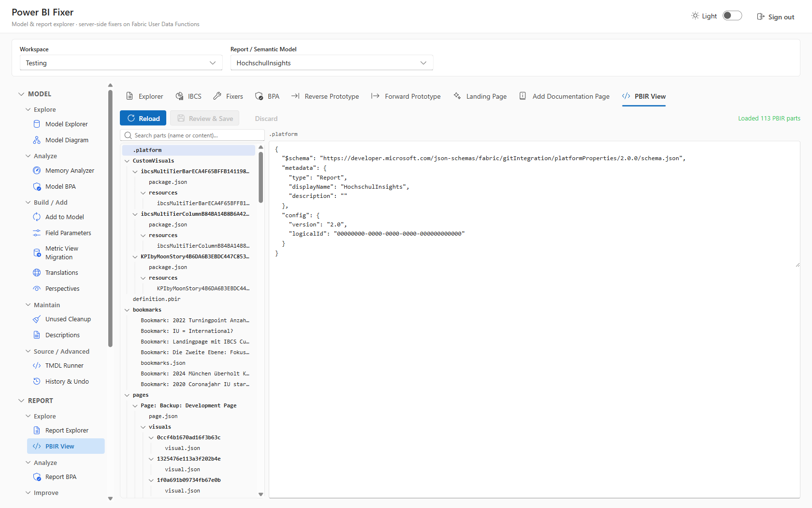Collapse the MODEL section

point(21,94)
